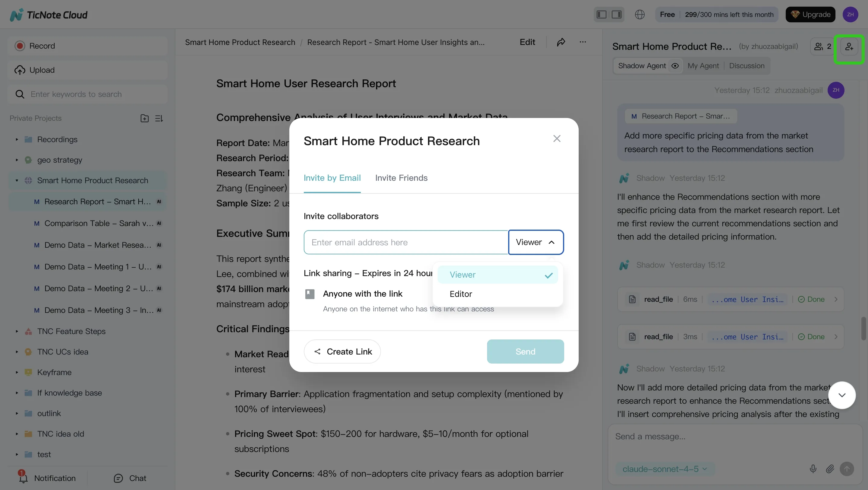The image size is (868, 490).
Task: Expand the Recordings folder
Action: tap(17, 139)
